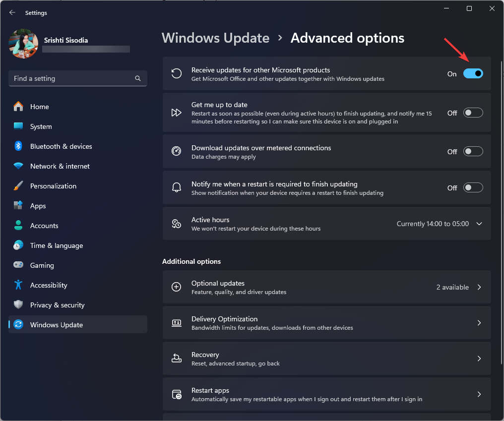This screenshot has width=504, height=421.
Task: Click the Bluetooth icon in sidebar
Action: [18, 146]
